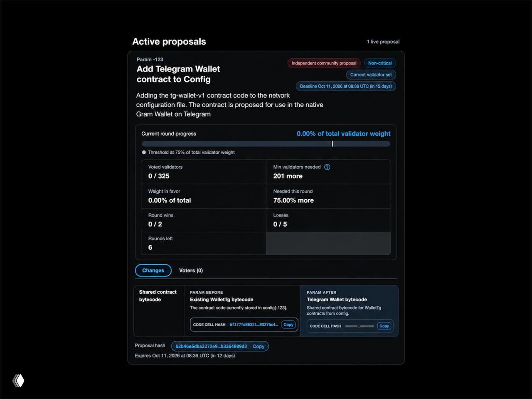
Task: Select the 0.00% of total validator weight text
Action: pyautogui.click(x=344, y=134)
